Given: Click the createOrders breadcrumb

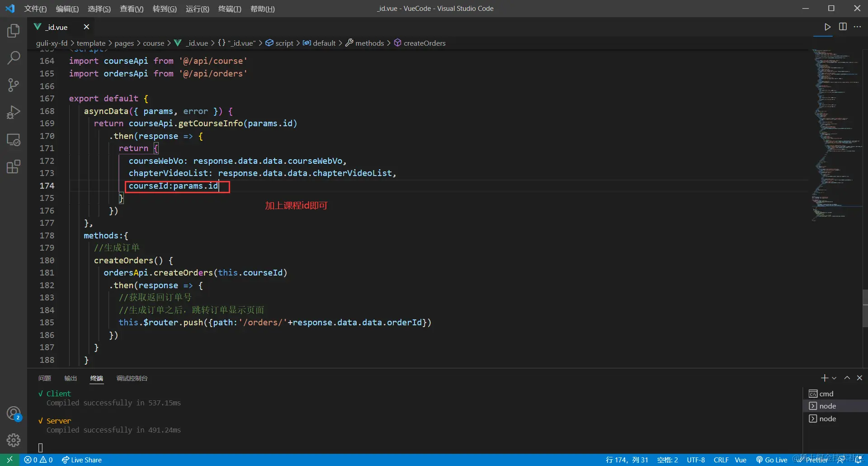Looking at the screenshot, I should click(x=420, y=43).
